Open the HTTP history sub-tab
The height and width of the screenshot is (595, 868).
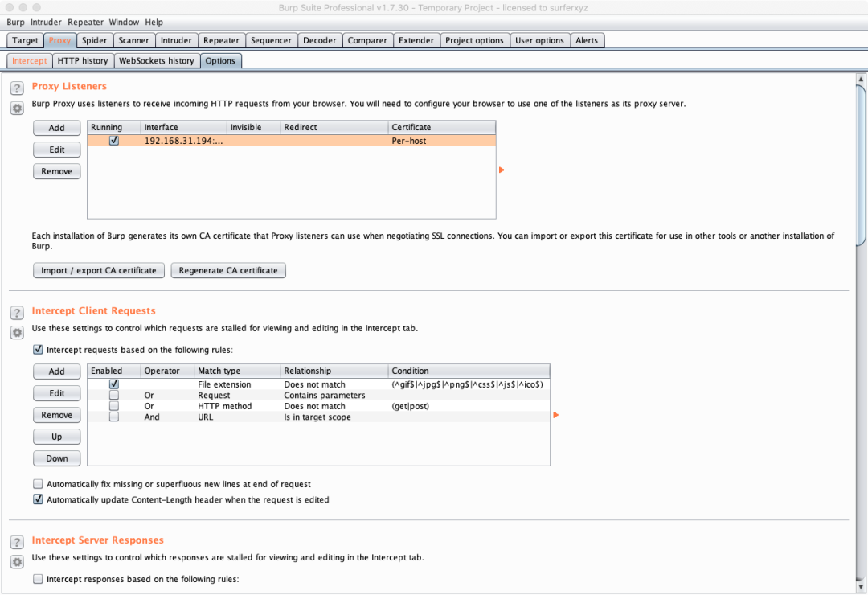83,61
